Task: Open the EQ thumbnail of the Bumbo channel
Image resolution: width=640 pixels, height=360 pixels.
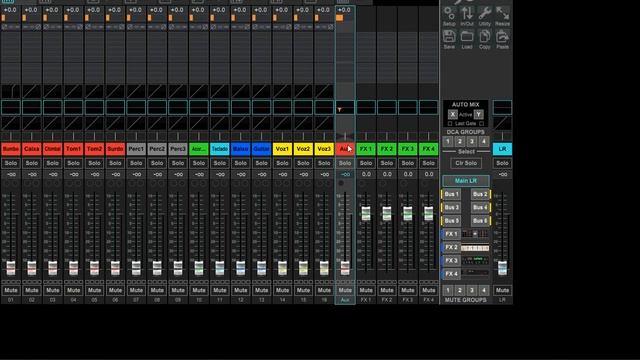Action: pyautogui.click(x=11, y=107)
